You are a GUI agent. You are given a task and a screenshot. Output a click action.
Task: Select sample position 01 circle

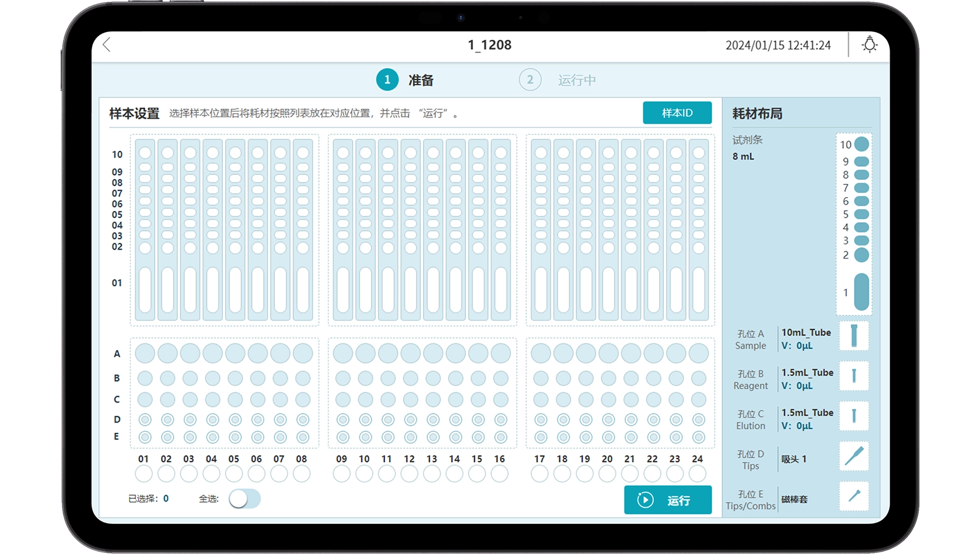(143, 474)
